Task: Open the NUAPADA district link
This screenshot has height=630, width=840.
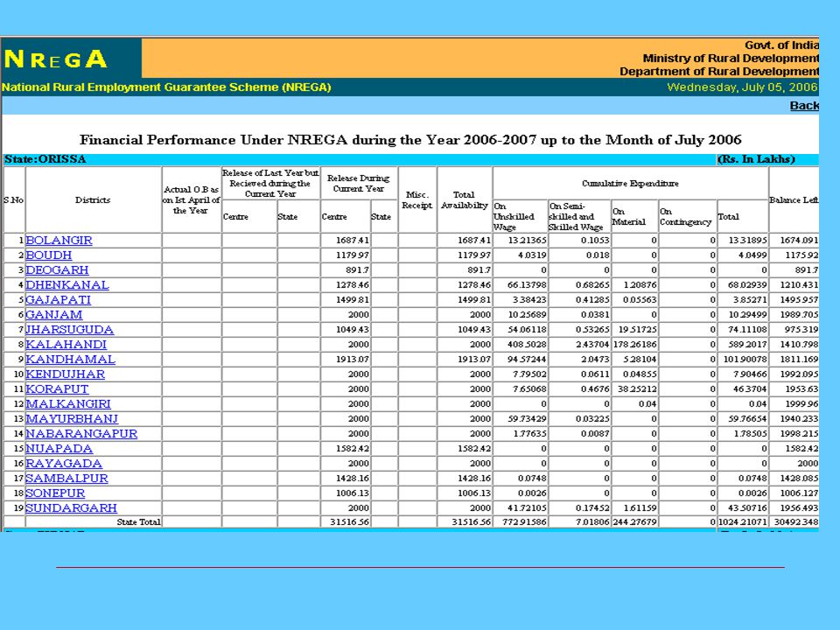Action: [59, 448]
